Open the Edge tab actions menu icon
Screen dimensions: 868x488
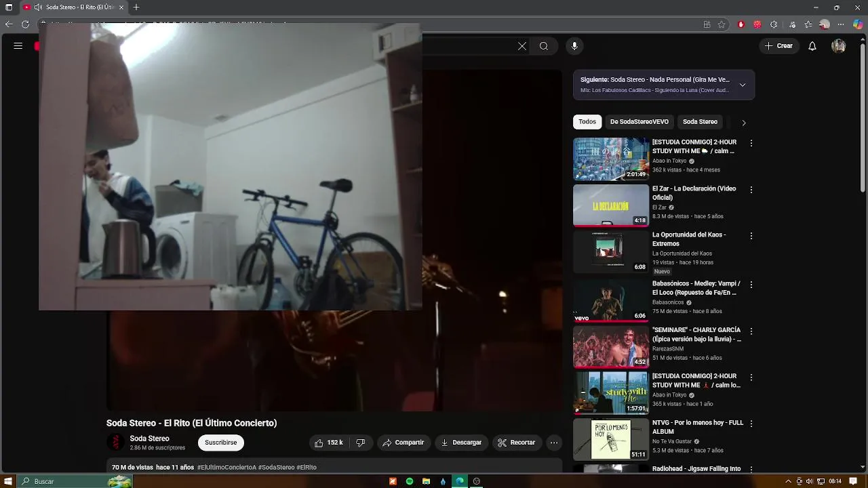pos(8,7)
